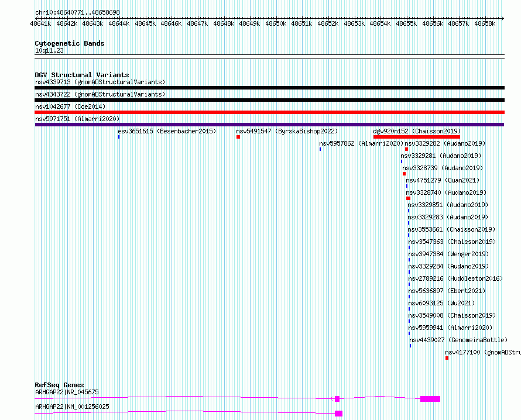
Task: Click the red marker under nsv4177100
Action: [447, 358]
